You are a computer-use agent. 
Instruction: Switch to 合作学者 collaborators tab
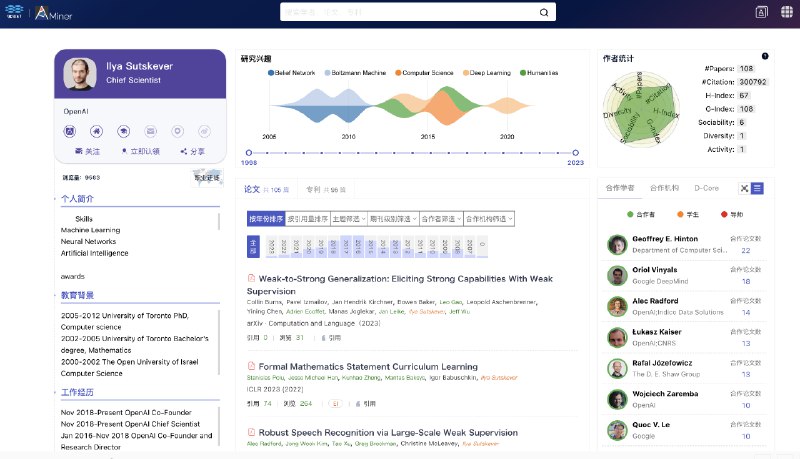pos(620,188)
